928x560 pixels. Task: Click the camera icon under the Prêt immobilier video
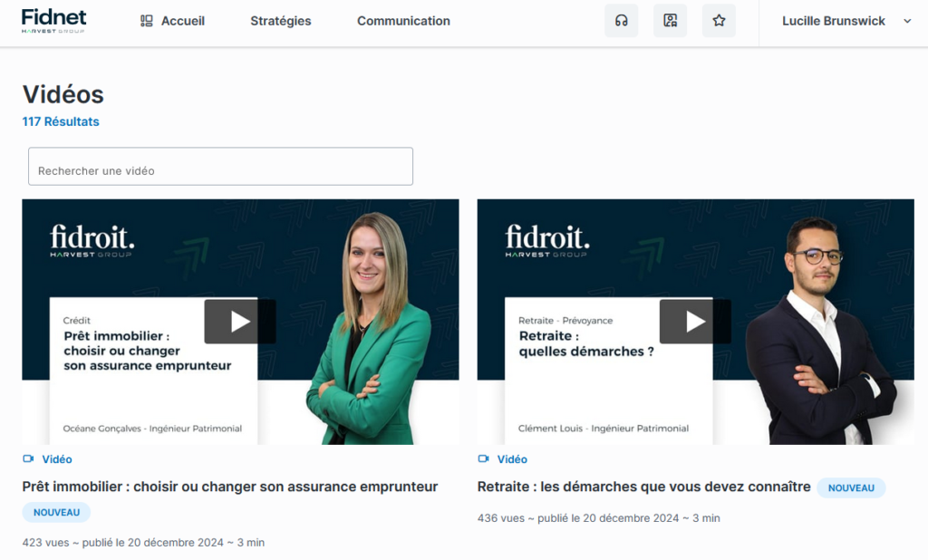pos(28,459)
